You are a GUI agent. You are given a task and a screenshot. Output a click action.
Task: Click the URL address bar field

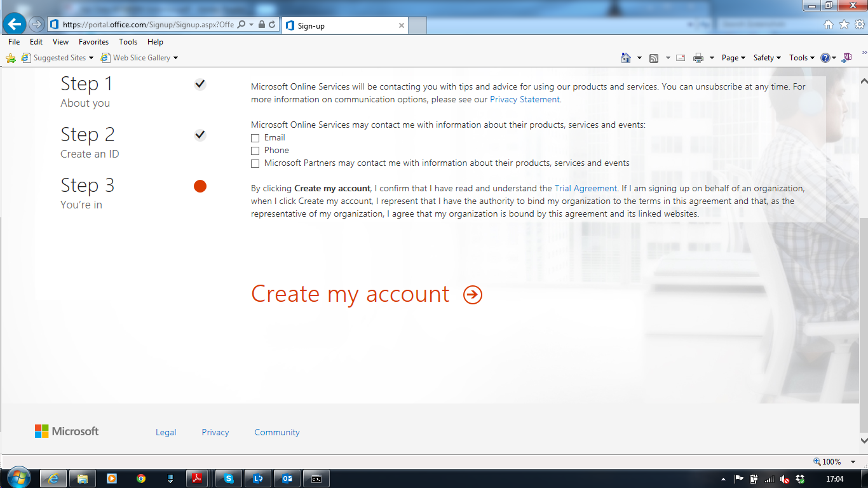(148, 25)
